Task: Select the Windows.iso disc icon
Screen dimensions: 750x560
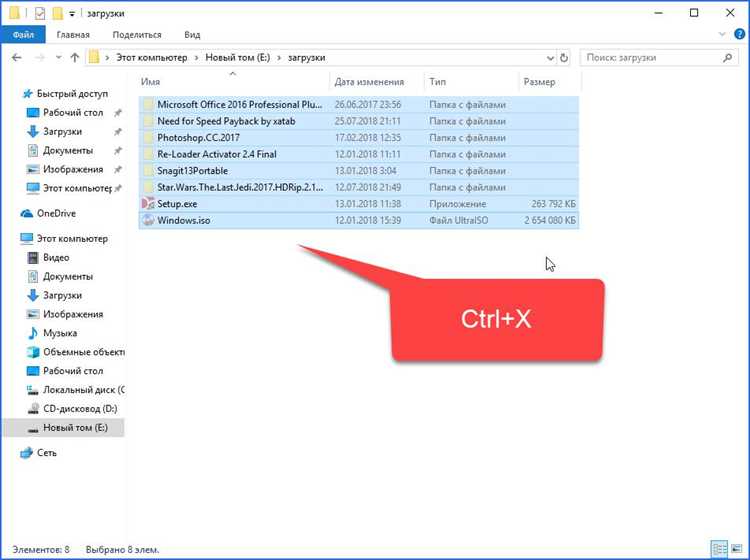Action: pos(148,220)
